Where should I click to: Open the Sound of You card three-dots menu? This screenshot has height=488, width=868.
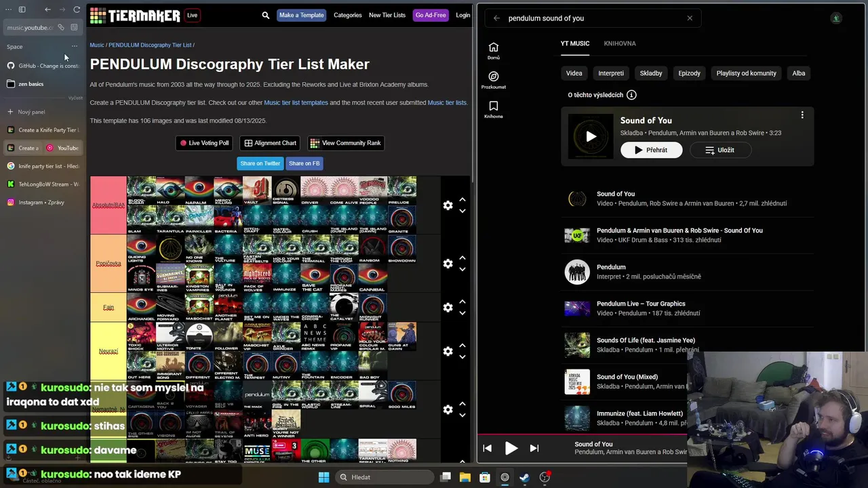pyautogui.click(x=802, y=115)
